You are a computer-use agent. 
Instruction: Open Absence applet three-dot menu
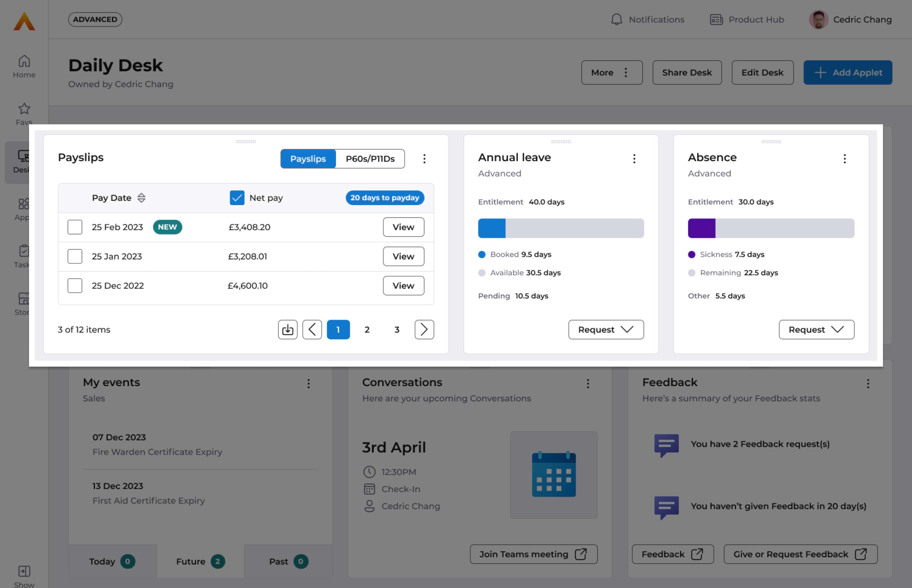pyautogui.click(x=844, y=159)
